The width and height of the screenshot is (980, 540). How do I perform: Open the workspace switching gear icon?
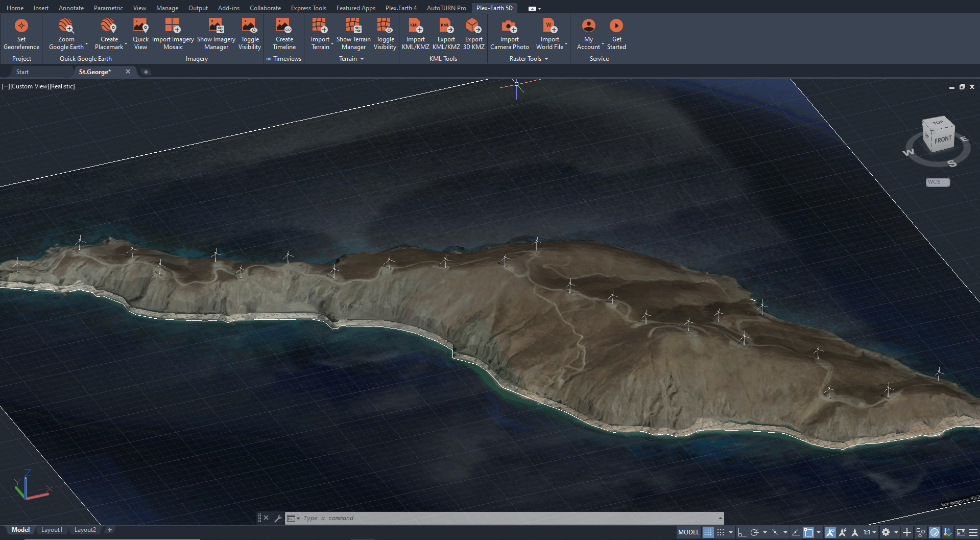886,532
